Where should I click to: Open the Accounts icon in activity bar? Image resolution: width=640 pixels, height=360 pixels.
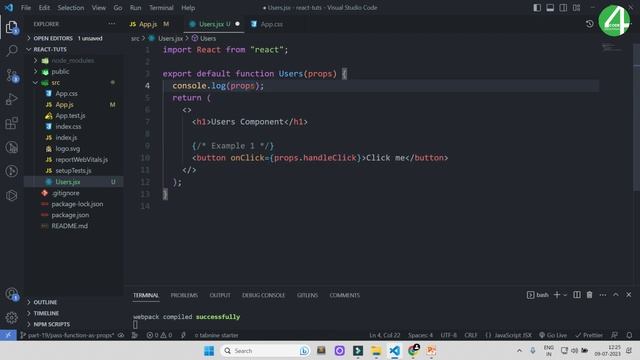coord(12,294)
